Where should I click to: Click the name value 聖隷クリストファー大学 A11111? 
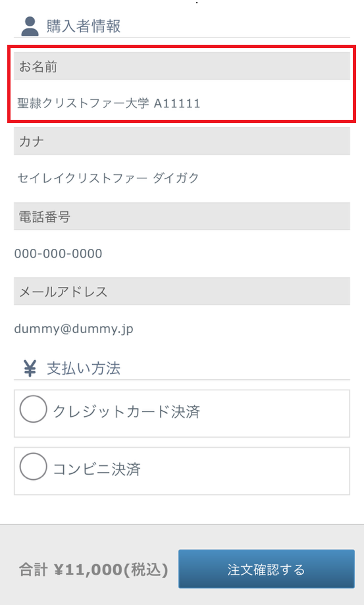pos(109,103)
